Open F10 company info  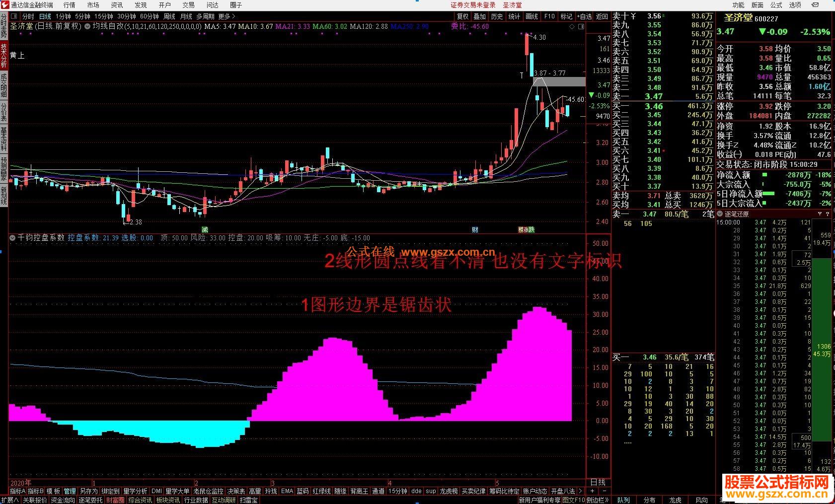(549, 16)
